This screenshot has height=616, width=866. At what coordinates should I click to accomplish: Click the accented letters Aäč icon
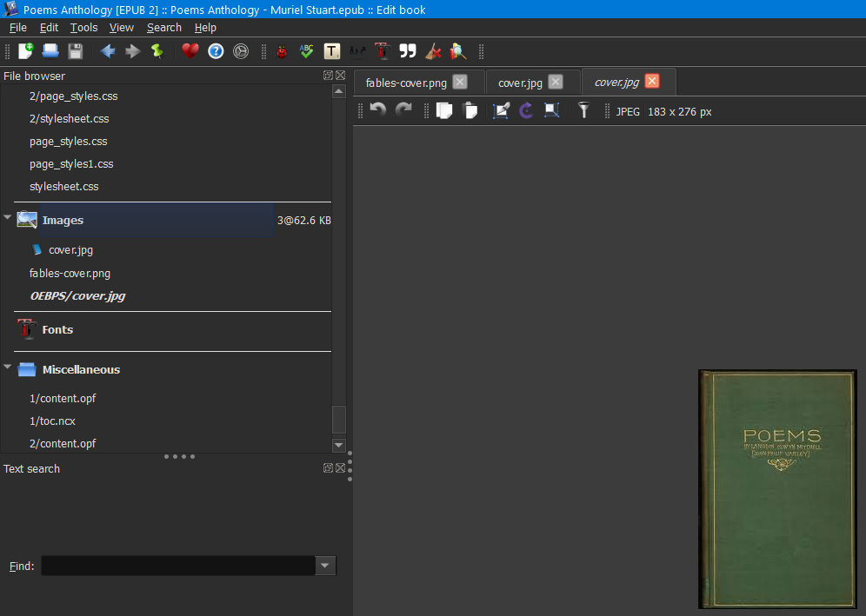(x=357, y=51)
